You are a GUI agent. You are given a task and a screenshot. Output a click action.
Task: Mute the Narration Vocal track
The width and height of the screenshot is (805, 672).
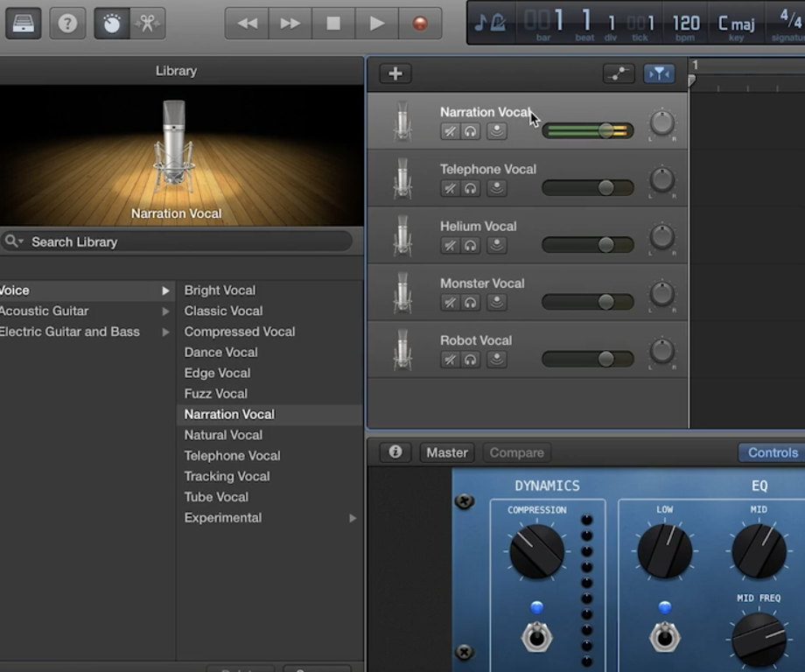point(450,131)
